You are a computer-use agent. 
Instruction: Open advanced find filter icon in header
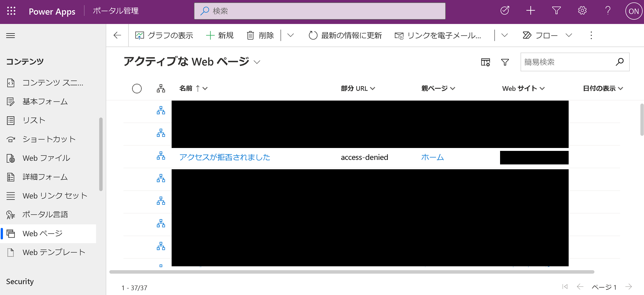[556, 11]
